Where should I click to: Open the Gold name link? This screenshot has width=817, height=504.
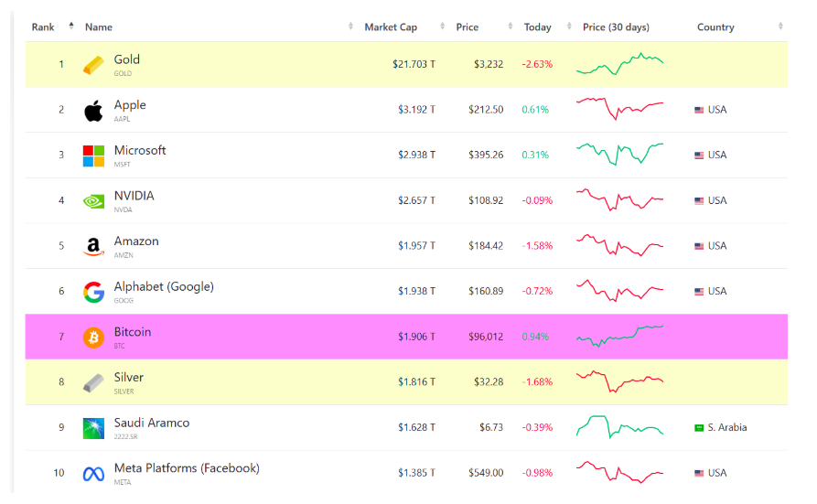[126, 59]
